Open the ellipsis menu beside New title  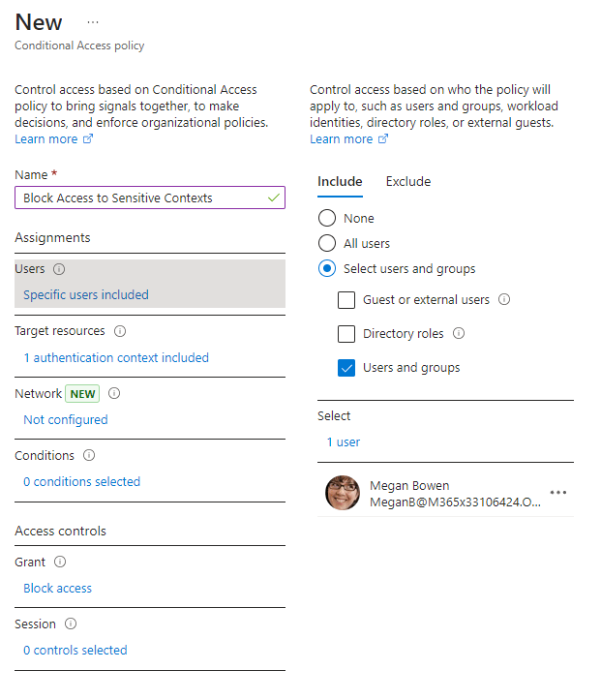pyautogui.click(x=93, y=21)
